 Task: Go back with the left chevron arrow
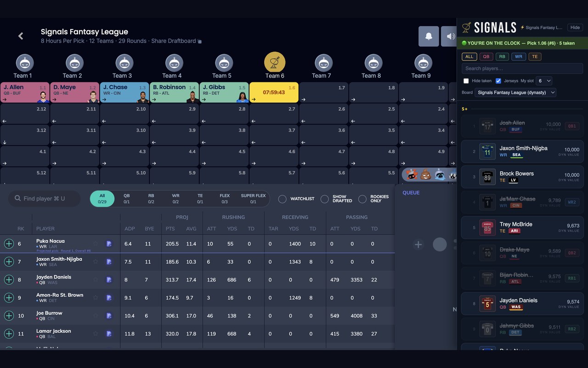point(21,36)
